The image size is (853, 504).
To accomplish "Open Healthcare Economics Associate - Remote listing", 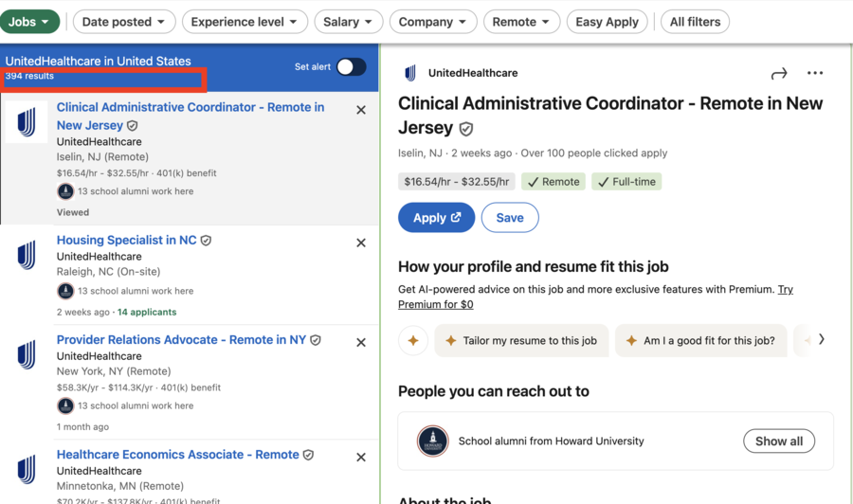I will coord(178,455).
